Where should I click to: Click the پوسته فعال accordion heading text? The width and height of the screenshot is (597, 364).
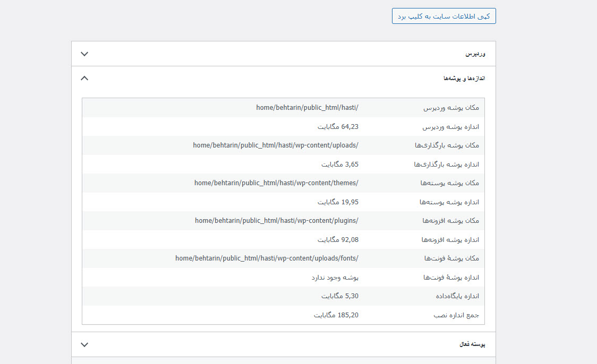472,344
